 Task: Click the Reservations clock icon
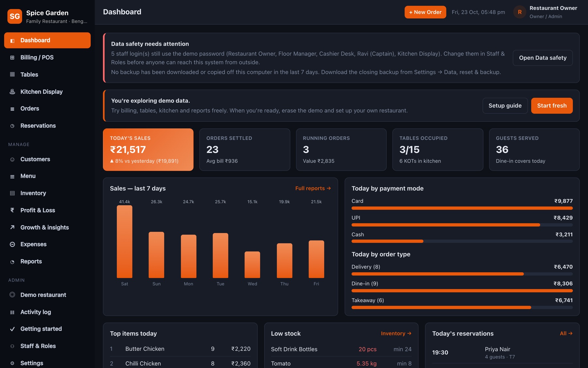coord(12,126)
